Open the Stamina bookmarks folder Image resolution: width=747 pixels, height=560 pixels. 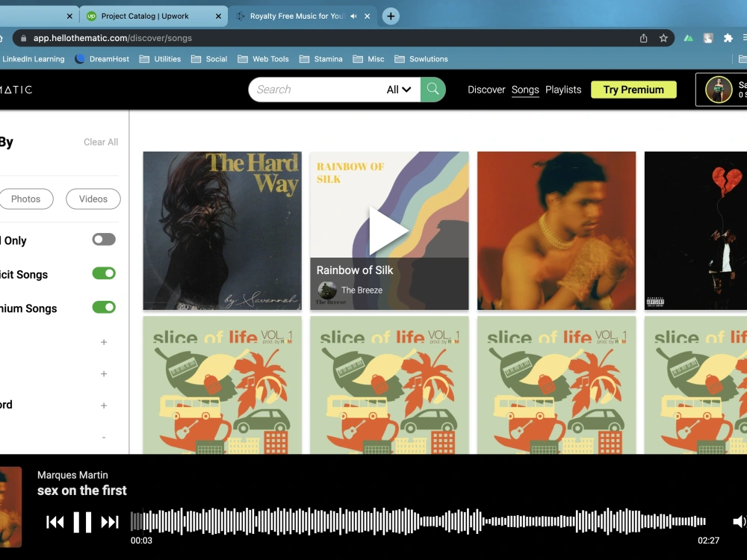(320, 59)
